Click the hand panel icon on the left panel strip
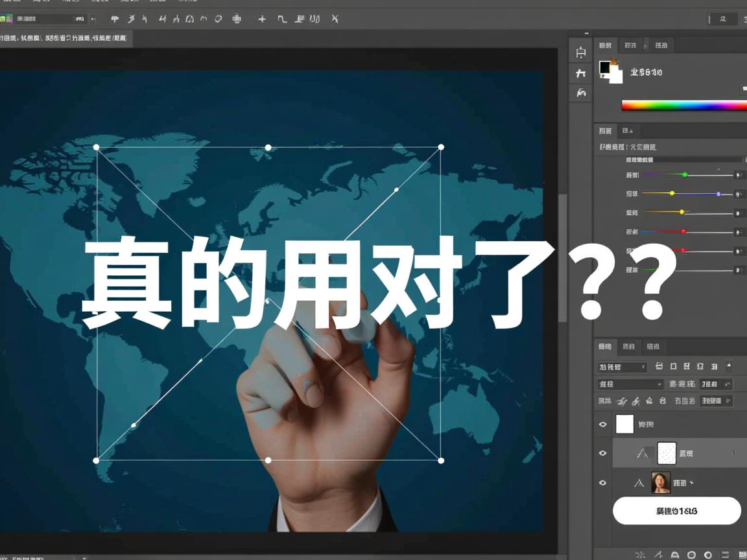 tap(581, 93)
